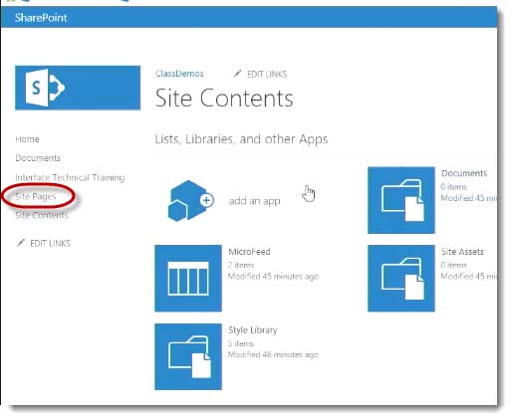Open the Style Library tile icon
This screenshot has height=420, width=512.
[188, 356]
